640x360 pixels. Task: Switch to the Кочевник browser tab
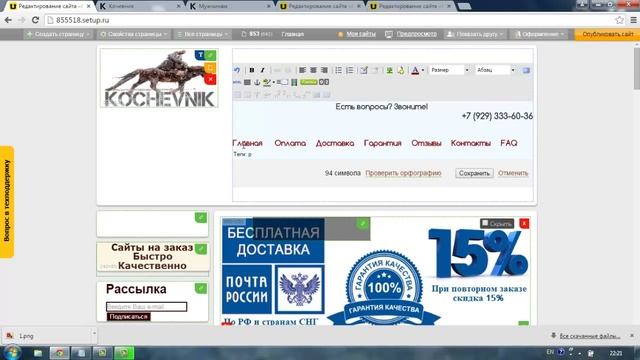pos(139,6)
